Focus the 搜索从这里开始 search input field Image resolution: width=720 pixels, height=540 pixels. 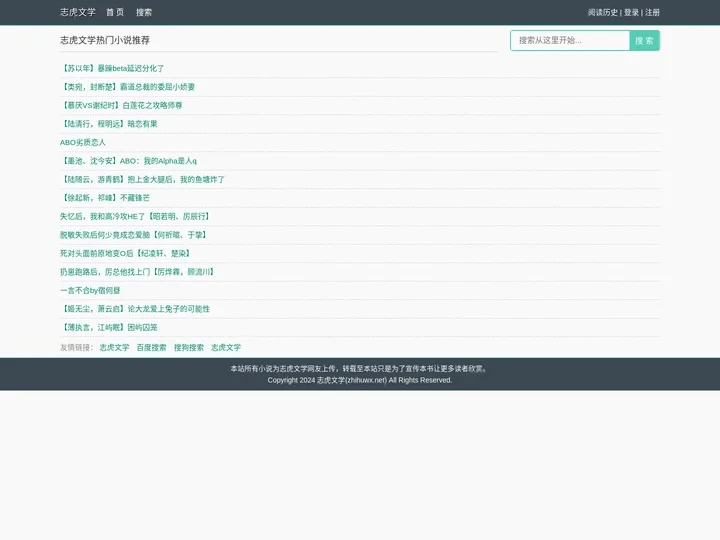[570, 40]
